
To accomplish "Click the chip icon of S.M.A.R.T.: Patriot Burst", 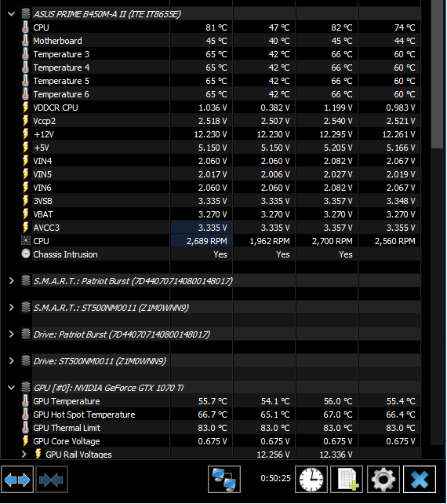I will pyautogui.click(x=26, y=281).
